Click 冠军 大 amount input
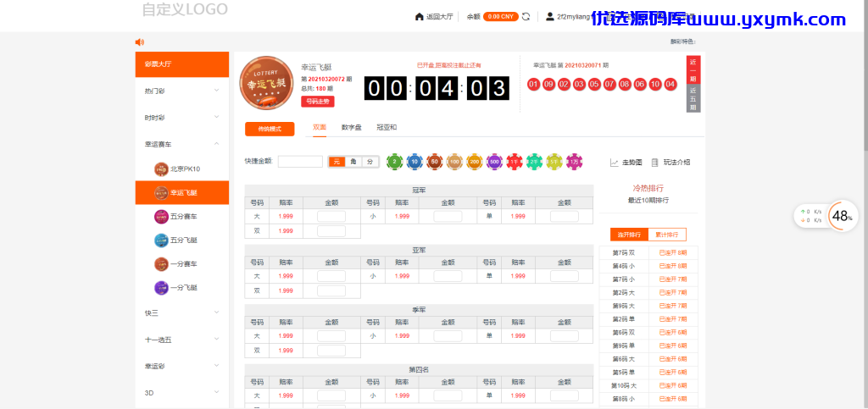Screen dimensions: 868x409 (331, 216)
